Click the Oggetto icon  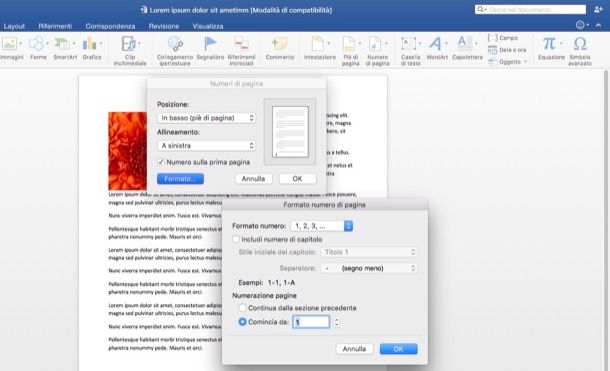493,62
